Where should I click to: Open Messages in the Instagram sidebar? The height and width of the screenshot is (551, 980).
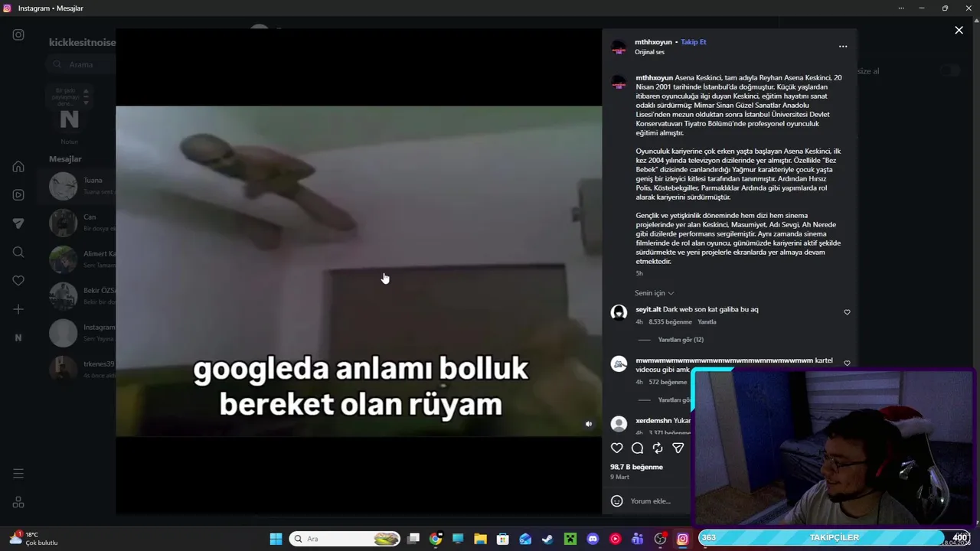[x=18, y=223]
